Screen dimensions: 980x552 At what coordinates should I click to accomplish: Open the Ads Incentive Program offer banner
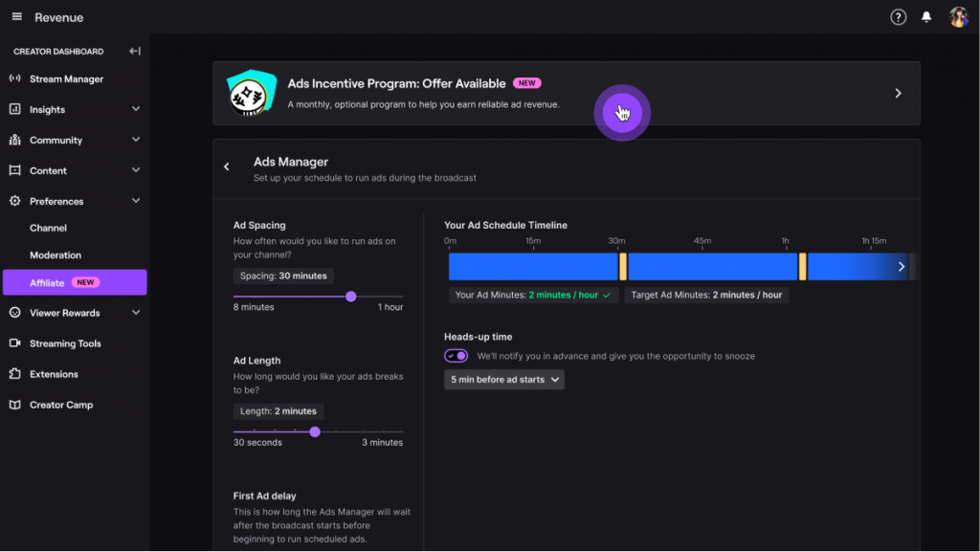567,93
